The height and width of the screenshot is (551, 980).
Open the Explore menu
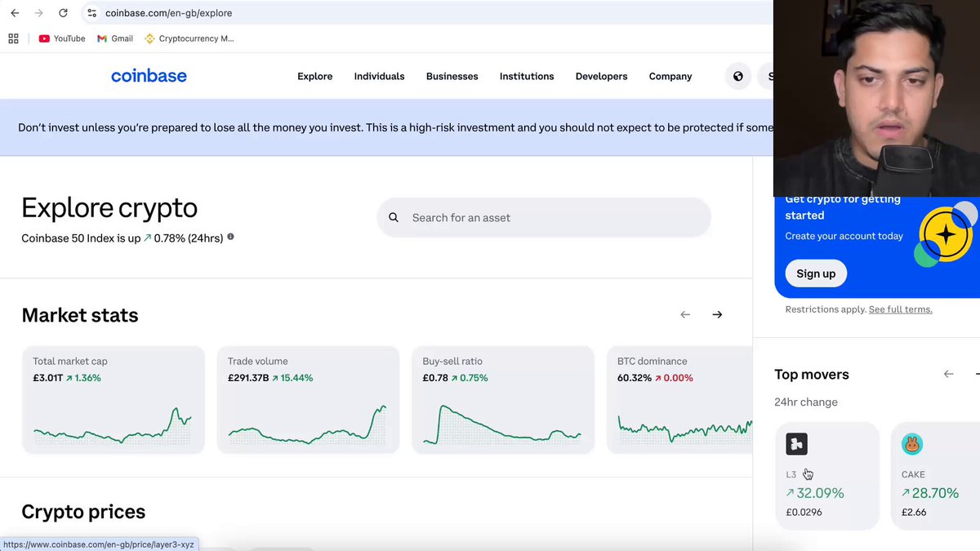[x=315, y=76]
